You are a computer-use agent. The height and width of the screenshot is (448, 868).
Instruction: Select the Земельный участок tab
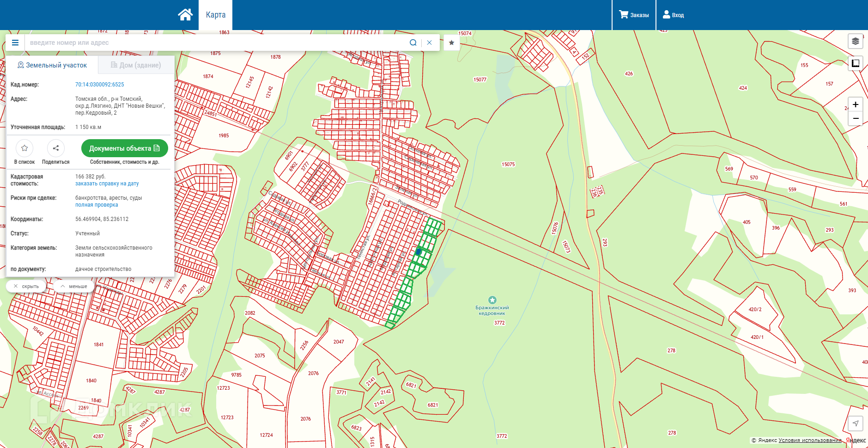pos(52,65)
